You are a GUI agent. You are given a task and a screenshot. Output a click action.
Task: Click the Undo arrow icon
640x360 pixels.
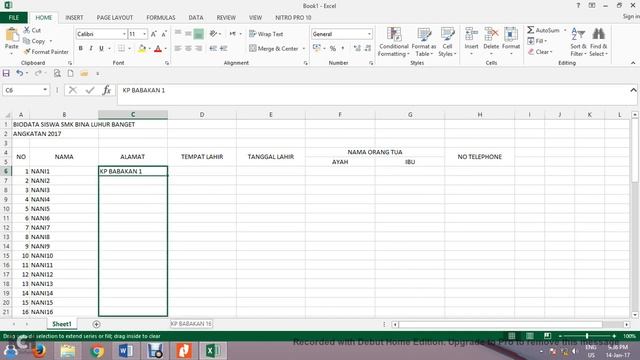click(19, 73)
